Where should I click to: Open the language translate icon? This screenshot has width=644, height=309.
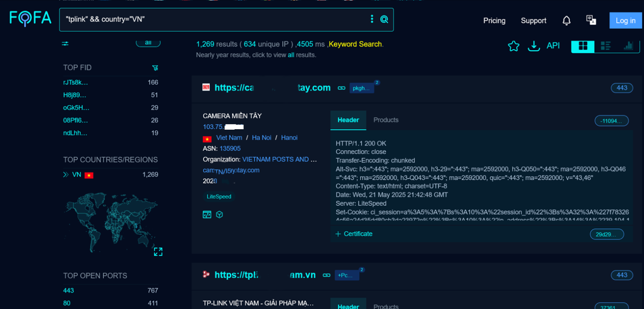(x=591, y=20)
